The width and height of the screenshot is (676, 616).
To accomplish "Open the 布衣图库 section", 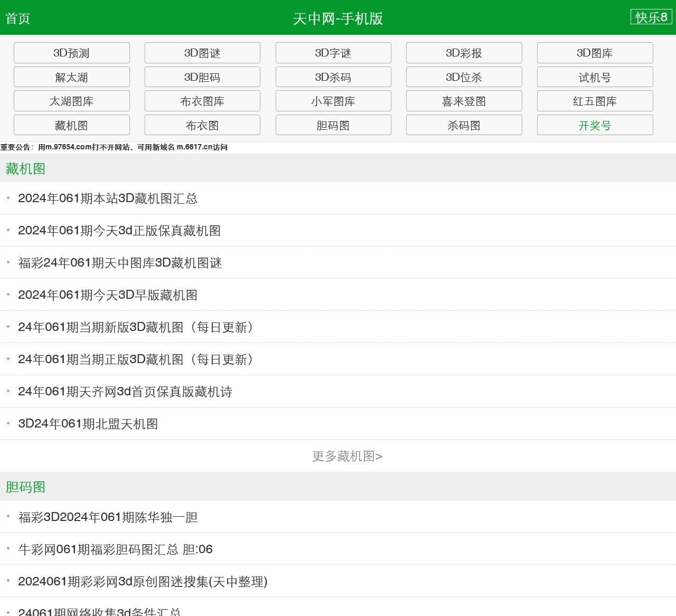I will click(x=202, y=101).
